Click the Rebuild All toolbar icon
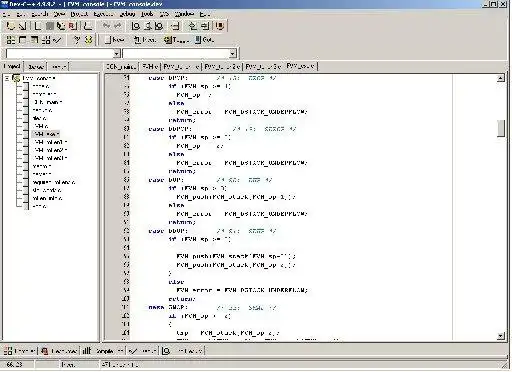 tap(46, 40)
